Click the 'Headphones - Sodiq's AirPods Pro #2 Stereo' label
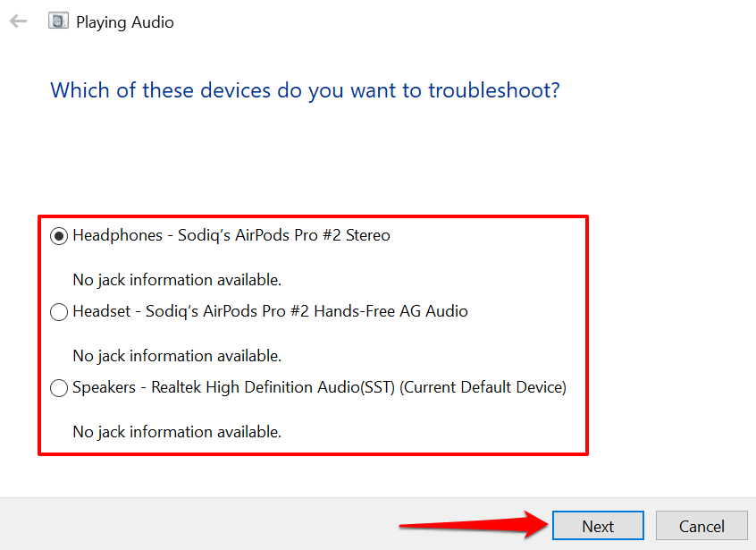Image resolution: width=756 pixels, height=550 pixels. pyautogui.click(x=231, y=236)
